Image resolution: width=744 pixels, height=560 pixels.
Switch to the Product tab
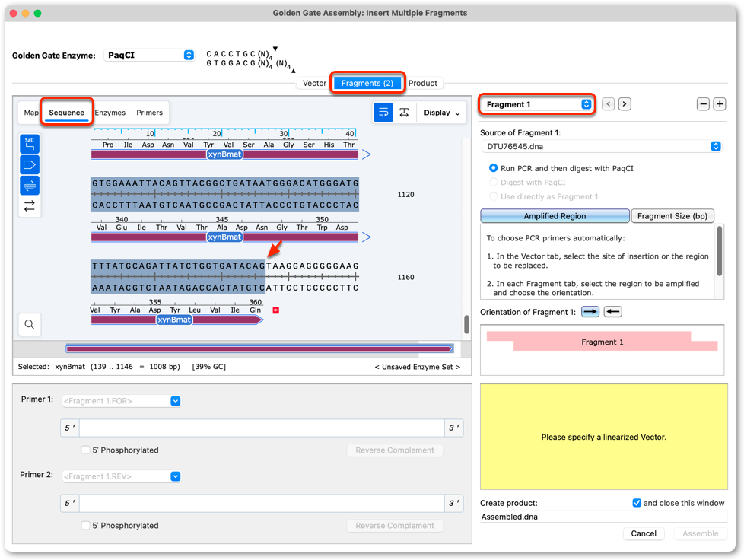(x=423, y=83)
